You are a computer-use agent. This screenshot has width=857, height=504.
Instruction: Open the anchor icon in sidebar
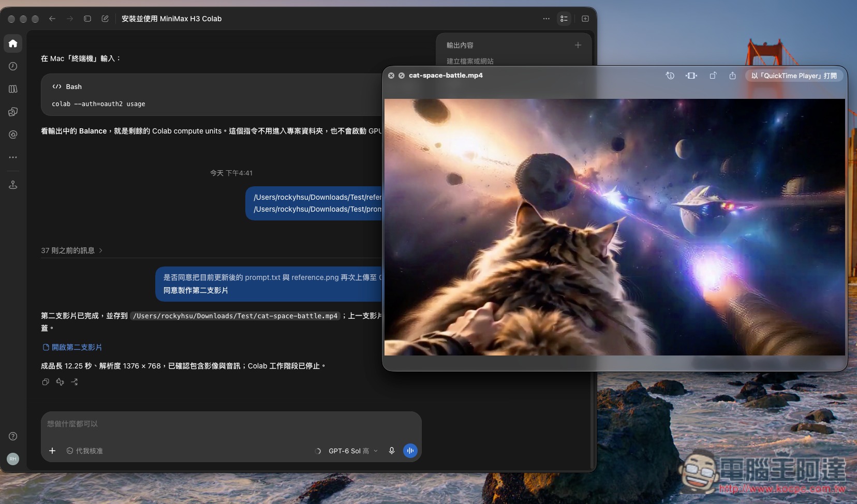(x=13, y=185)
